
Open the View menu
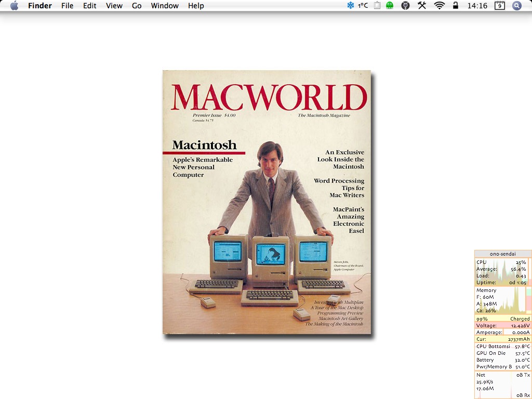[x=114, y=6]
